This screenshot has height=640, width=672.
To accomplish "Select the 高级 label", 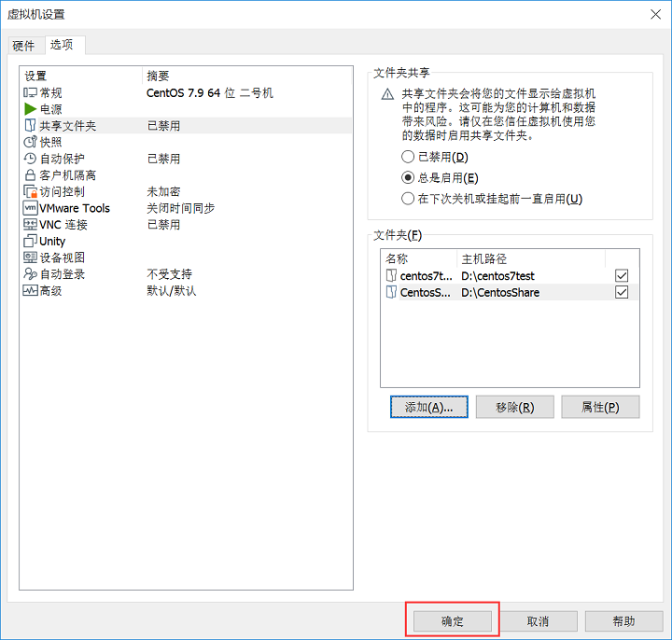I will point(50,290).
